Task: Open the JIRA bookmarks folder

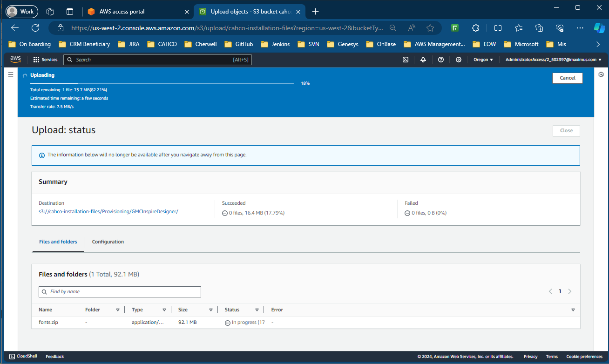Action: point(129,44)
